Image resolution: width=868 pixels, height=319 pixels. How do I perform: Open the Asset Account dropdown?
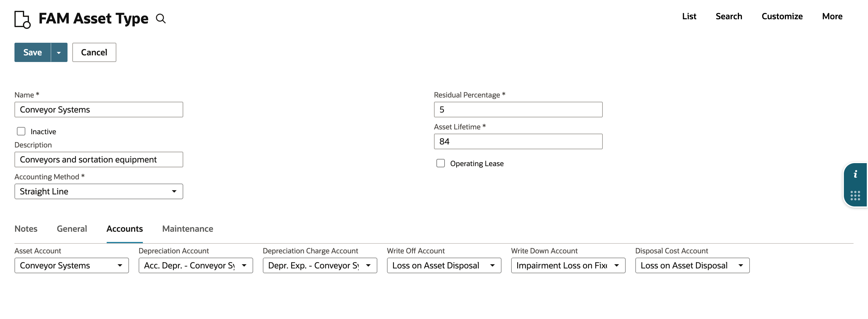(x=71, y=265)
